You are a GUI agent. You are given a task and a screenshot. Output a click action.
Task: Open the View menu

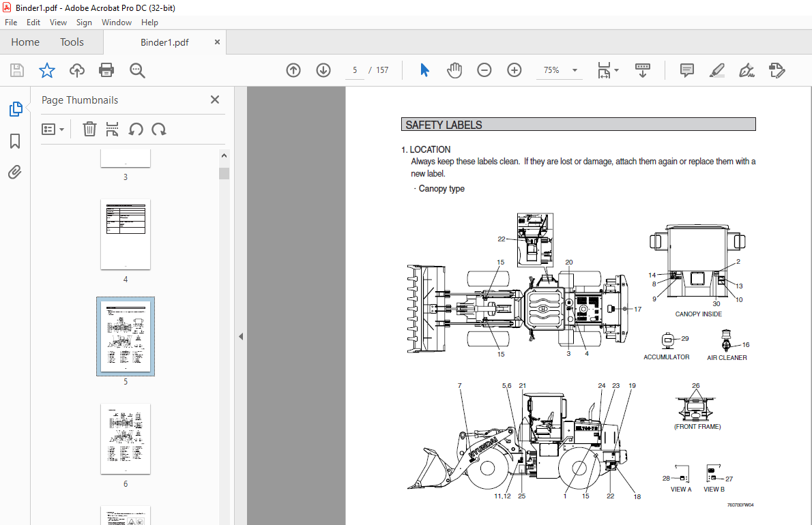pos(58,22)
